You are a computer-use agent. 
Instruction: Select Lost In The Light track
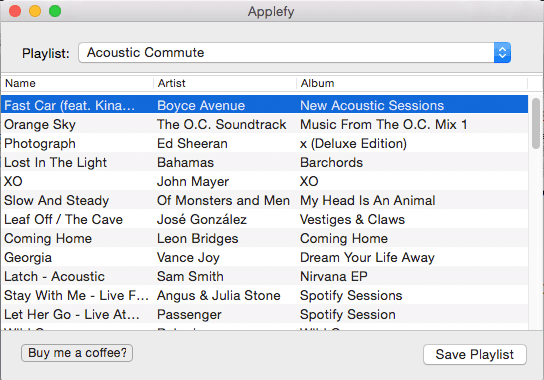click(x=264, y=162)
